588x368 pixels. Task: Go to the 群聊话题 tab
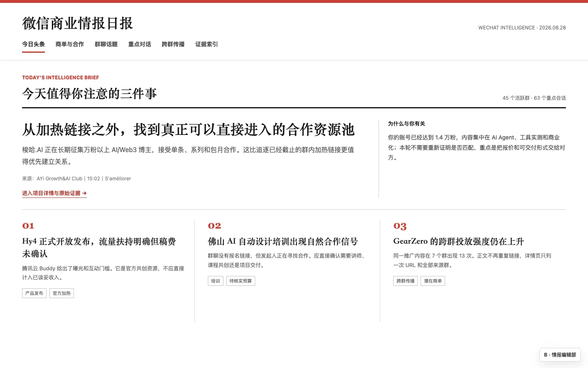106,44
